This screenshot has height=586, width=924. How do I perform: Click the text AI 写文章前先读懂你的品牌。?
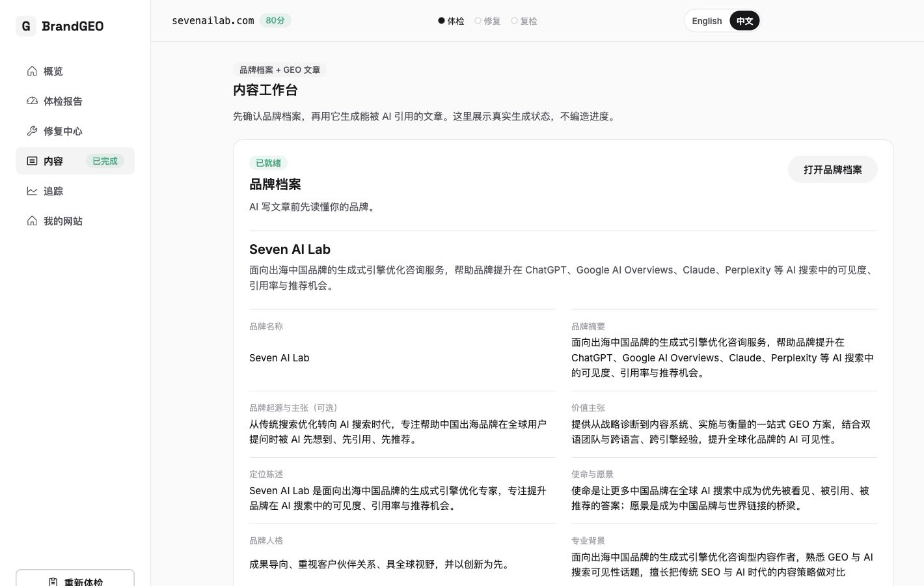pyautogui.click(x=314, y=206)
